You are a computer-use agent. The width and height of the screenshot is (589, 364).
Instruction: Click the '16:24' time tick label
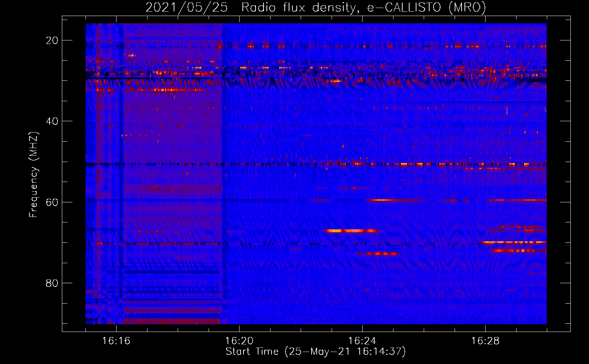pyautogui.click(x=362, y=341)
